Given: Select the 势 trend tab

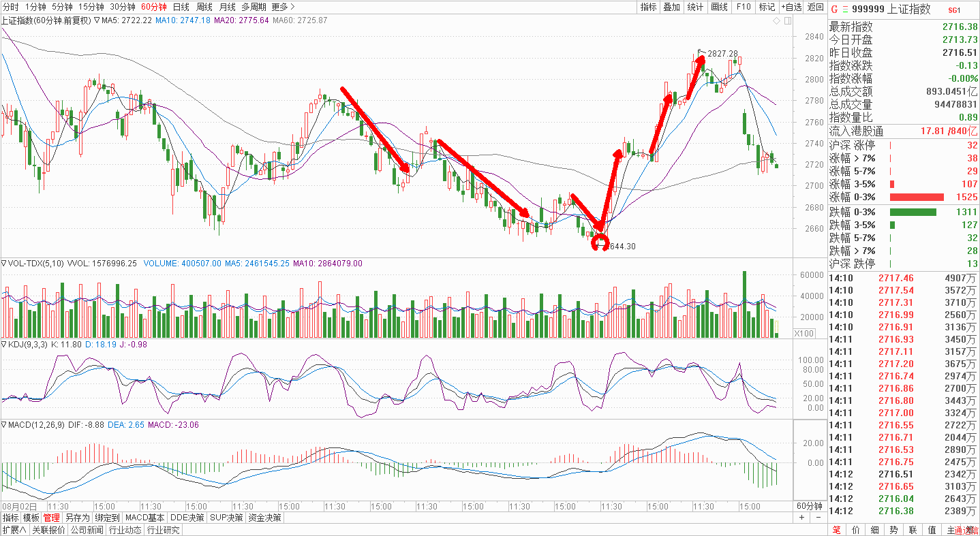Looking at the screenshot, I should coord(893,530).
